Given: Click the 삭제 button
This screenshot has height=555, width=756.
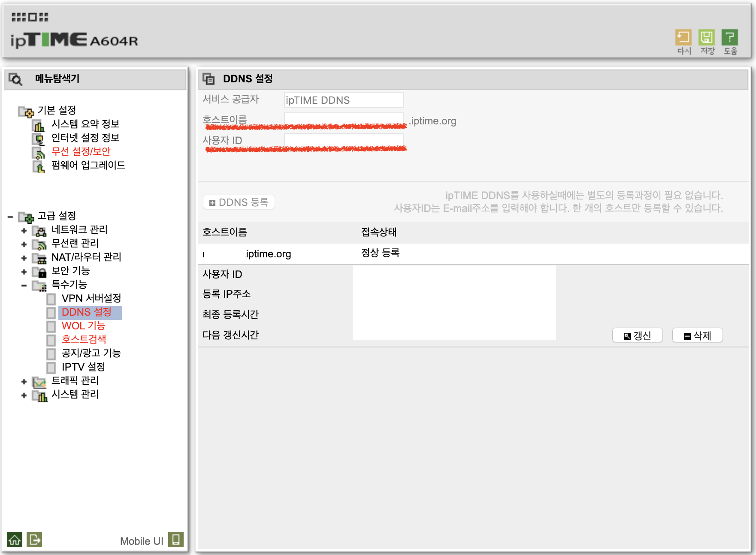Looking at the screenshot, I should click(697, 335).
